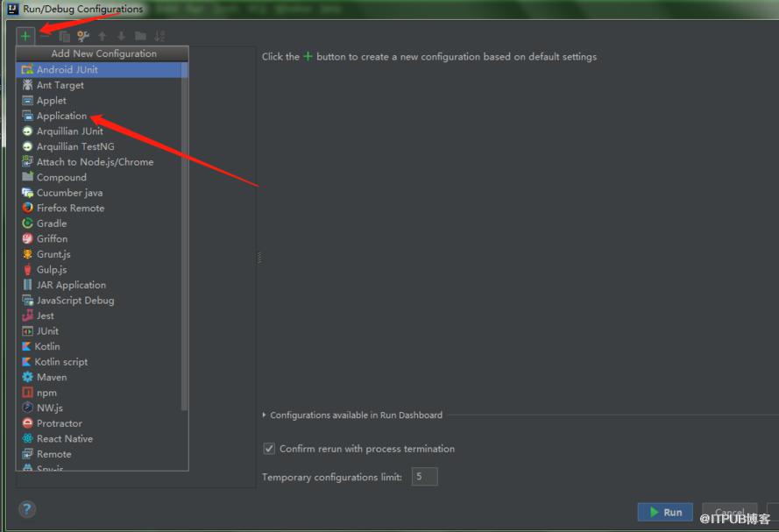Select the plain JUnit entry
779x532 pixels.
pyautogui.click(x=102, y=331)
